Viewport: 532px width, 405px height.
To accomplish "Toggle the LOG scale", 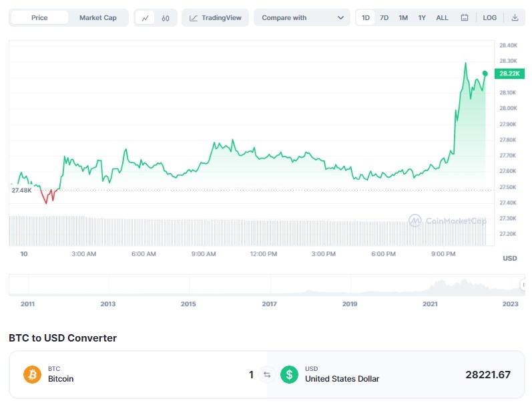I will 489,17.
